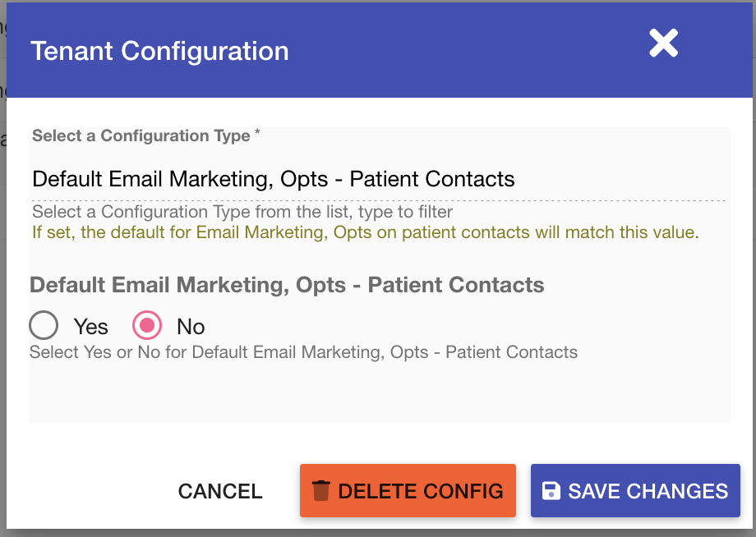Click the blue dialog header bar
The height and width of the screenshot is (537, 756).
[380, 50]
